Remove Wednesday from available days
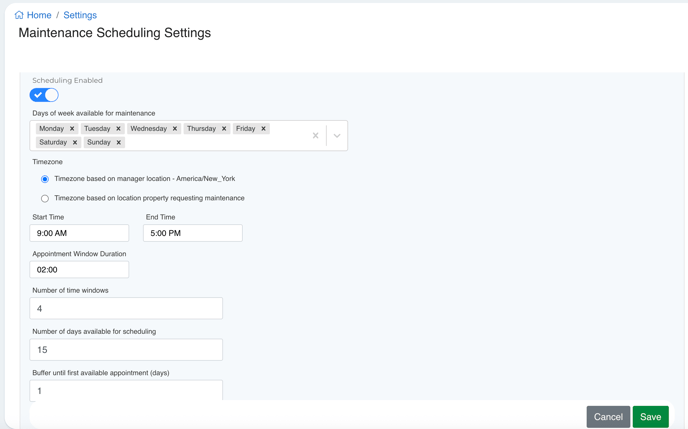This screenshot has width=688, height=429. (175, 129)
